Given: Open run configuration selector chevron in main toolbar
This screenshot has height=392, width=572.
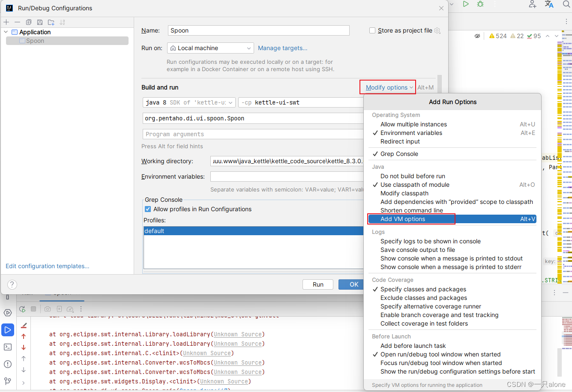Looking at the screenshot, I should [452, 4].
